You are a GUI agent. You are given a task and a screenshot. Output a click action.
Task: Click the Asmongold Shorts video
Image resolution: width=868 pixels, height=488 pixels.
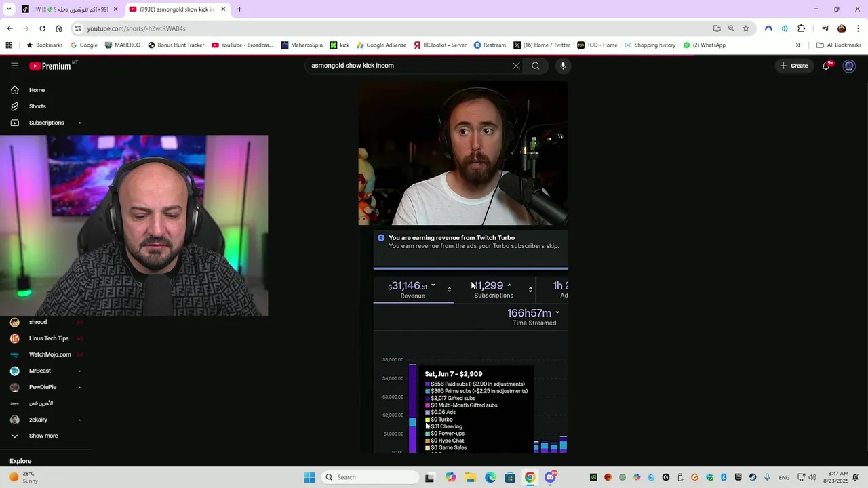pyautogui.click(x=463, y=268)
